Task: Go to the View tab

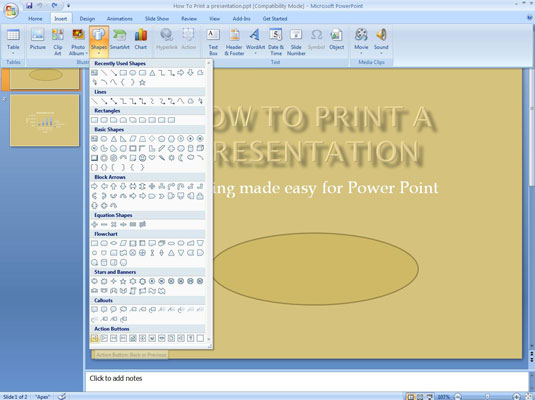Action: coord(214,19)
